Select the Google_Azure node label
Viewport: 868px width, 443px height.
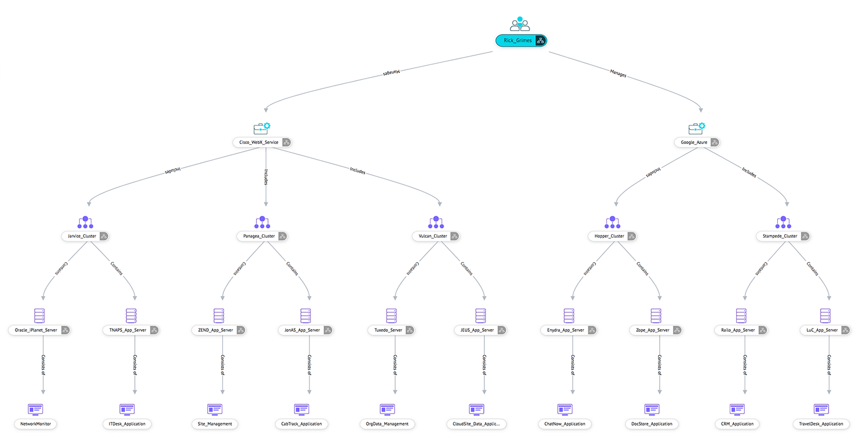pos(694,142)
